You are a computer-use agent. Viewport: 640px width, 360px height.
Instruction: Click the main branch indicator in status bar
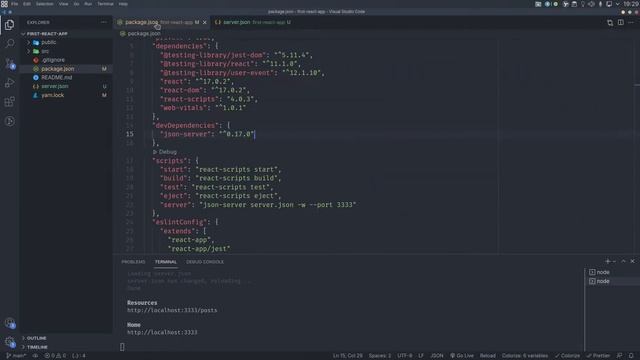[16, 356]
